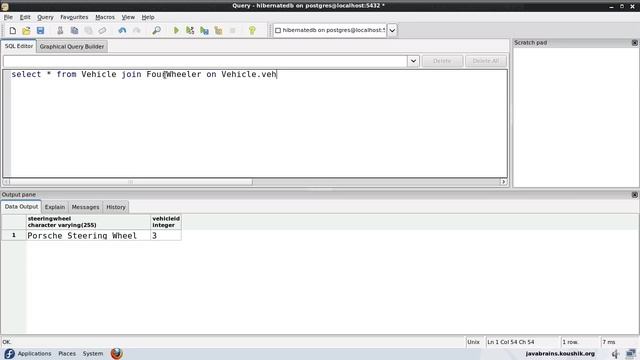
Task: Click the '7 ms' status entry
Action: pyautogui.click(x=609, y=342)
